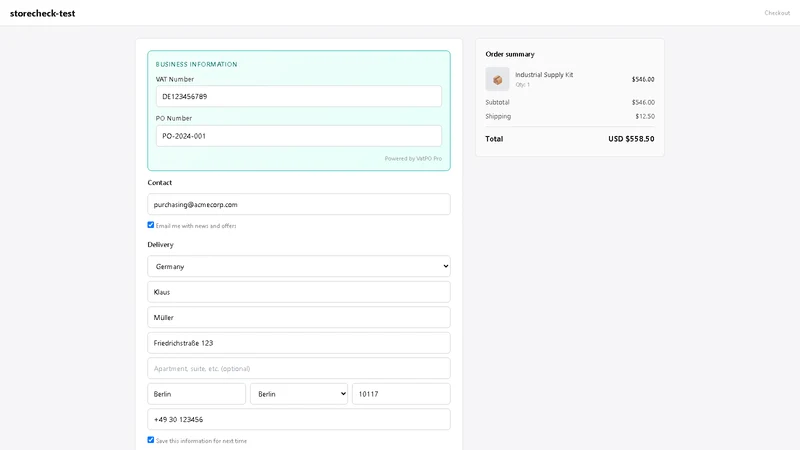
Task: Uncheck Save this information for next time
Action: coord(151,440)
